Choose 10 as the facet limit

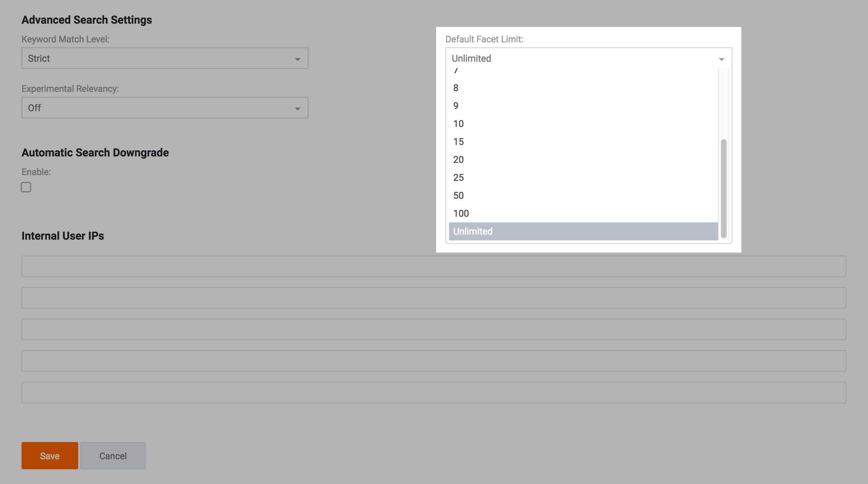(583, 124)
